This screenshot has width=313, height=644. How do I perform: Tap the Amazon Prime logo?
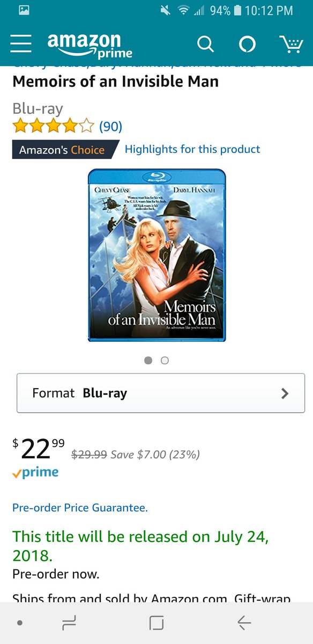(x=90, y=46)
